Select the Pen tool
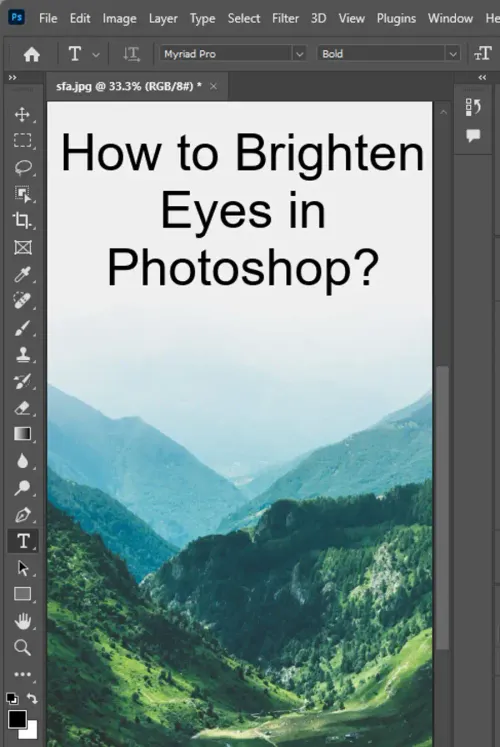The image size is (500, 747). click(22, 515)
